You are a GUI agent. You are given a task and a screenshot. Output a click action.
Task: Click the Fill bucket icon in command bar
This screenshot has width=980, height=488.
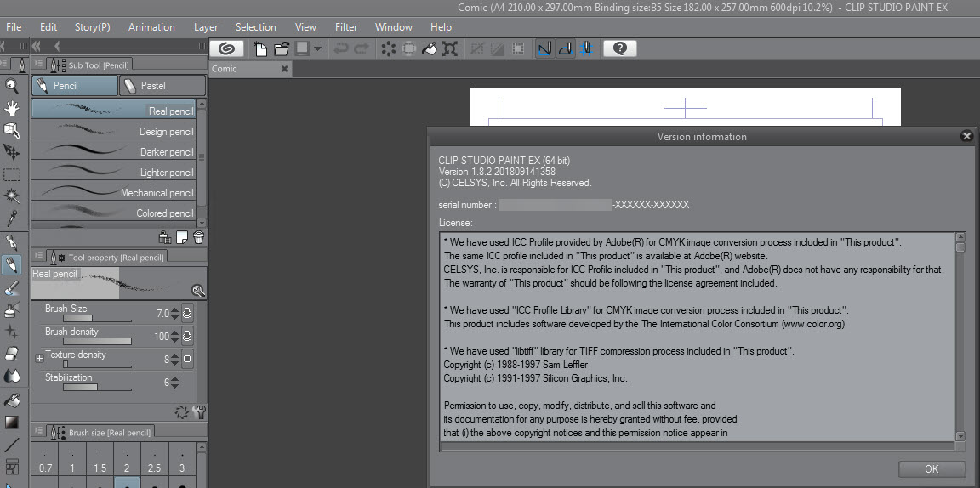click(429, 48)
